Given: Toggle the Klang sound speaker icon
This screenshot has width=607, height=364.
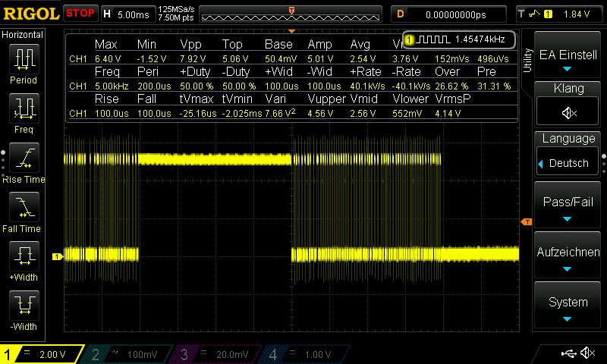Looking at the screenshot, I should [568, 112].
